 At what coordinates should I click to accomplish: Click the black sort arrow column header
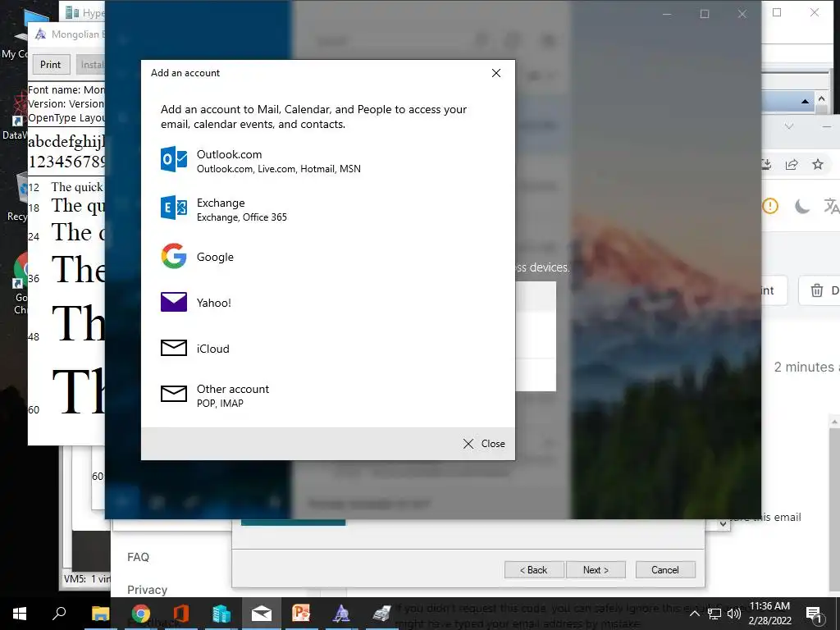point(805,101)
